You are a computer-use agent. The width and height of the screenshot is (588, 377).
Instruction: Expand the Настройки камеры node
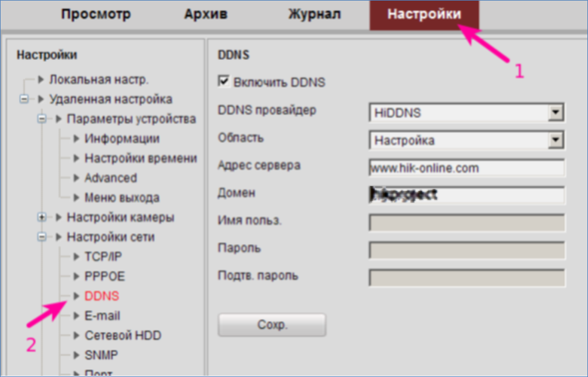42,217
